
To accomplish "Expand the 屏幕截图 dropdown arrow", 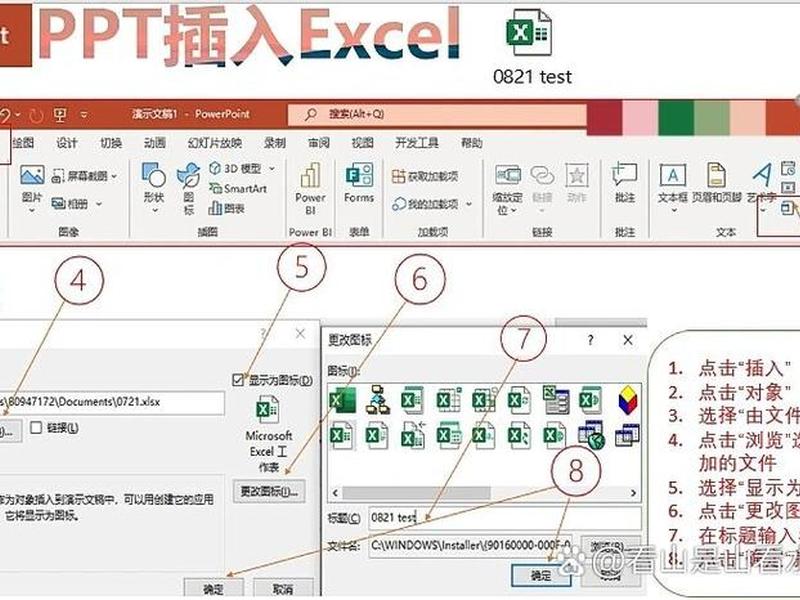I will pyautogui.click(x=114, y=177).
